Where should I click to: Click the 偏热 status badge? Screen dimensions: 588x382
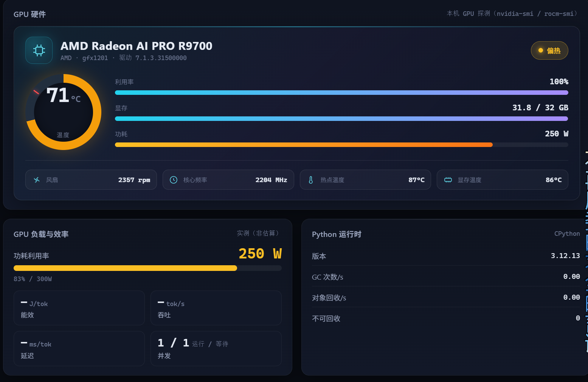549,51
